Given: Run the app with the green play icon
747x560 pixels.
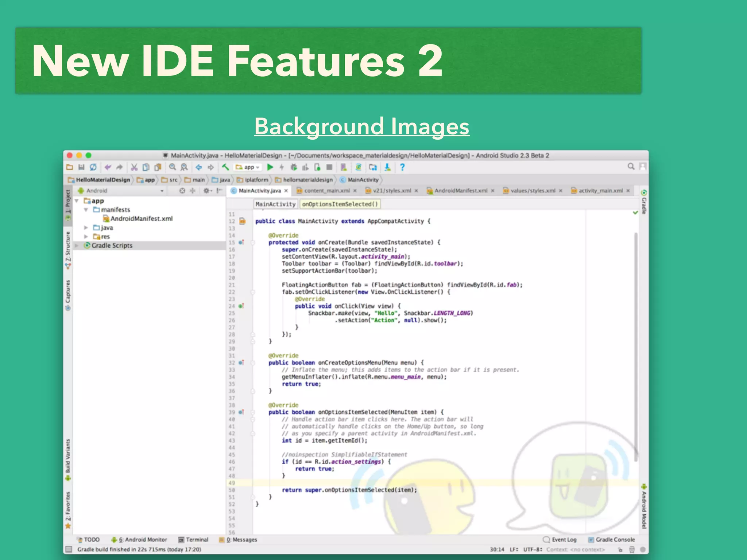Looking at the screenshot, I should 270,167.
